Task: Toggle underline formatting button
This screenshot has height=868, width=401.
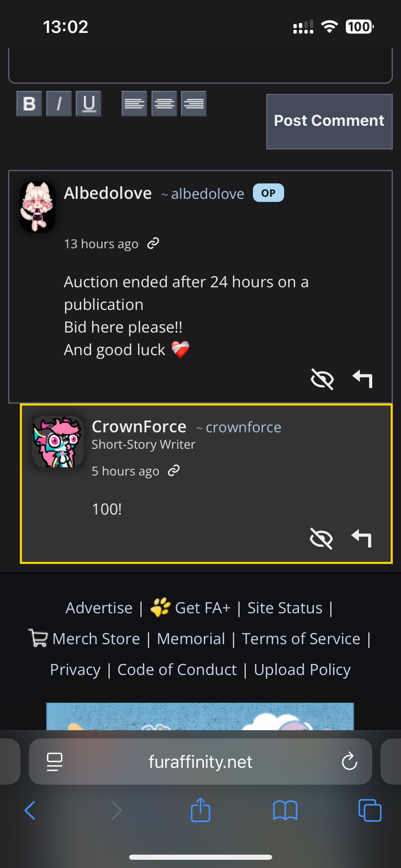Action: 89,103
